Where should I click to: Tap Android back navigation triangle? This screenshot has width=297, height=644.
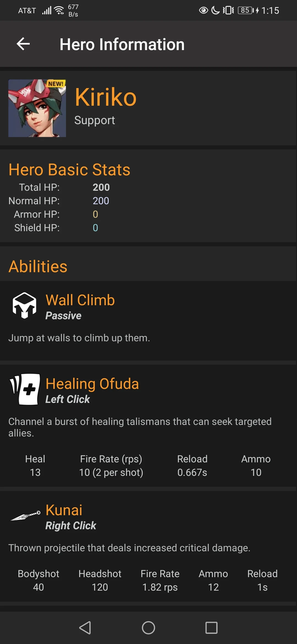[85, 628]
